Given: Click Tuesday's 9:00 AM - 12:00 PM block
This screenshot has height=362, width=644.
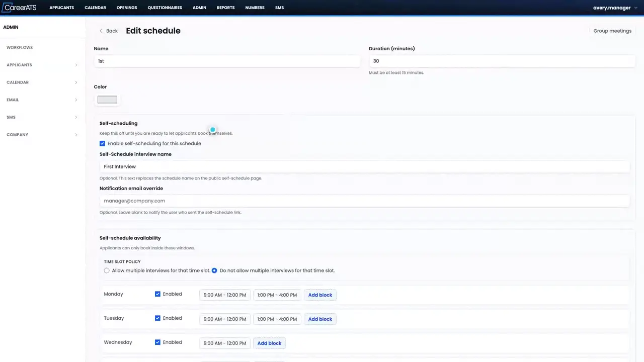Looking at the screenshot, I should 225,319.
